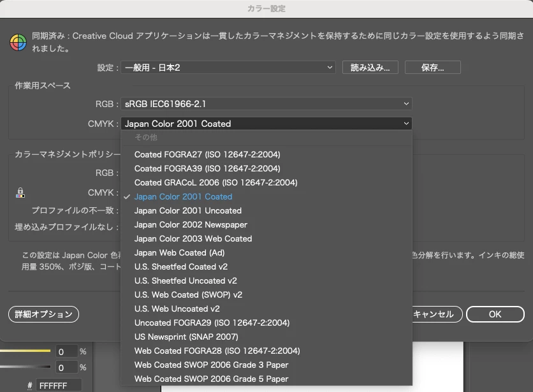Click the 読み込み... button
The image size is (533, 392).
click(x=370, y=68)
